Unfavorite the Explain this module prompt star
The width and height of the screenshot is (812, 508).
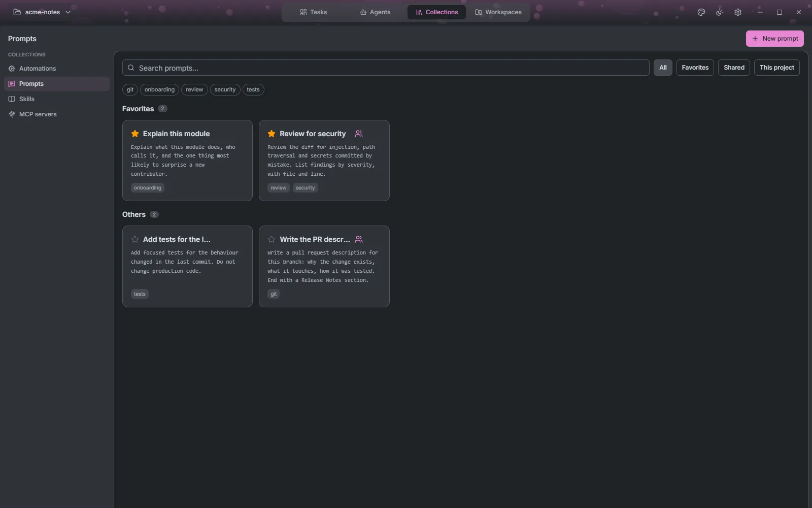click(135, 134)
